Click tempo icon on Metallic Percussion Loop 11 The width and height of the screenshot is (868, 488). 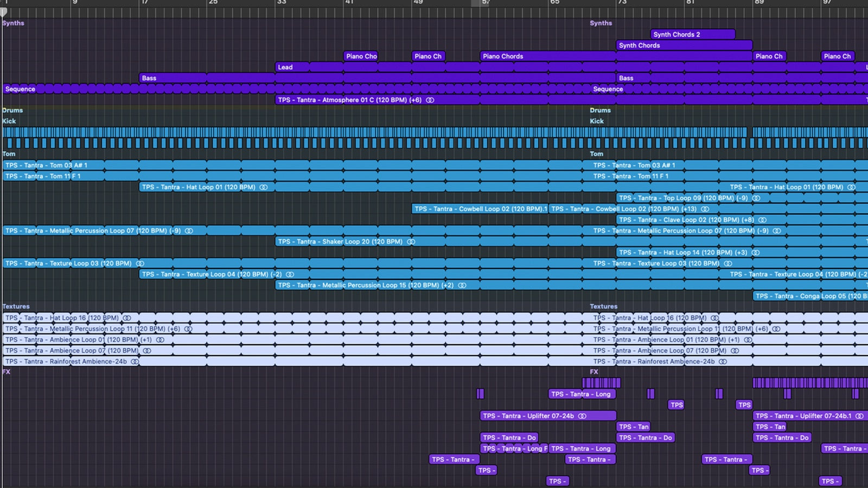coord(188,329)
